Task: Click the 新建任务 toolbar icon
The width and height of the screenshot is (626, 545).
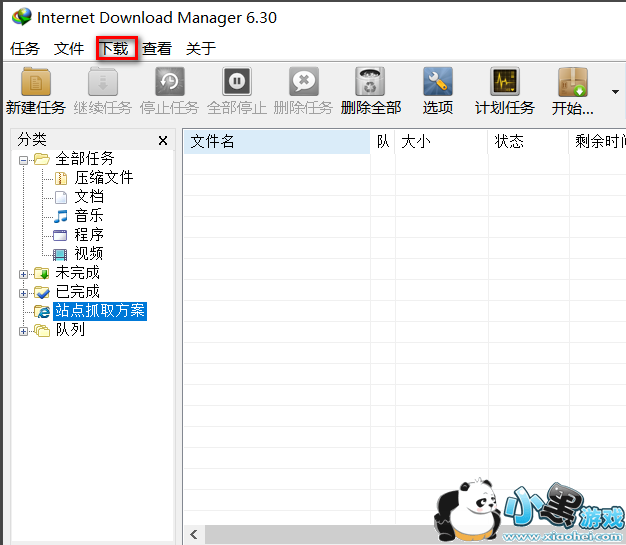Action: [36, 82]
